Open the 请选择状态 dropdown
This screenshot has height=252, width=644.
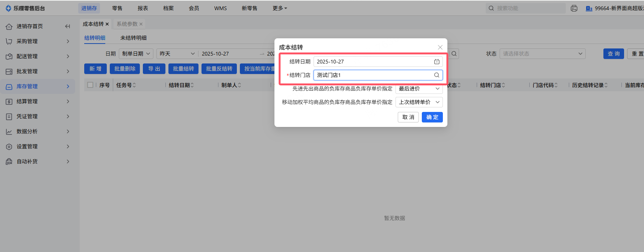tap(542, 54)
